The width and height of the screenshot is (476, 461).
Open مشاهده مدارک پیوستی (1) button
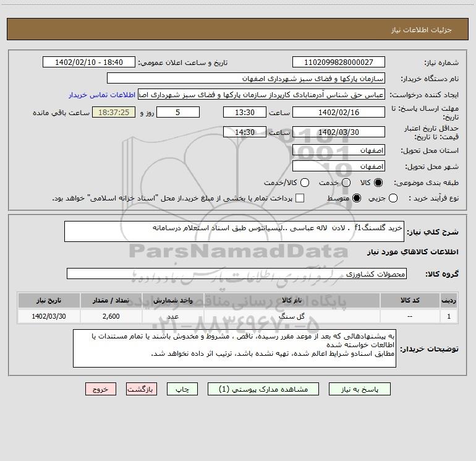(263, 389)
